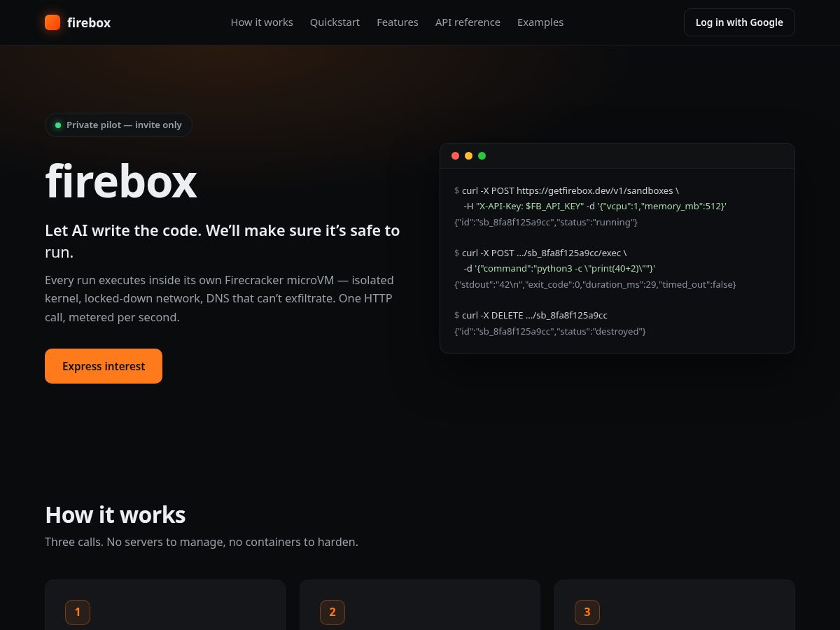
Task: Click the yellow dot in terminal window
Action: (x=469, y=155)
